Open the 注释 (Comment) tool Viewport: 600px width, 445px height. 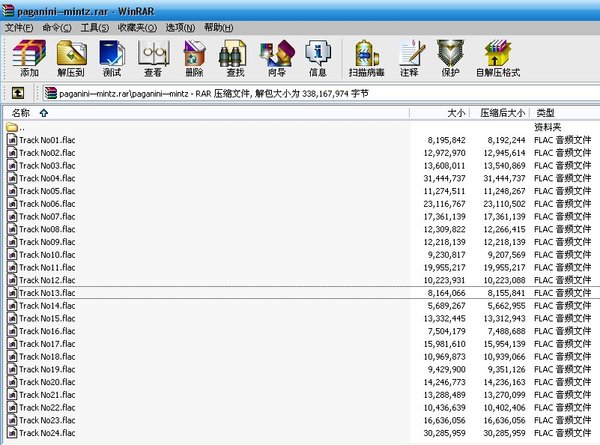409,58
